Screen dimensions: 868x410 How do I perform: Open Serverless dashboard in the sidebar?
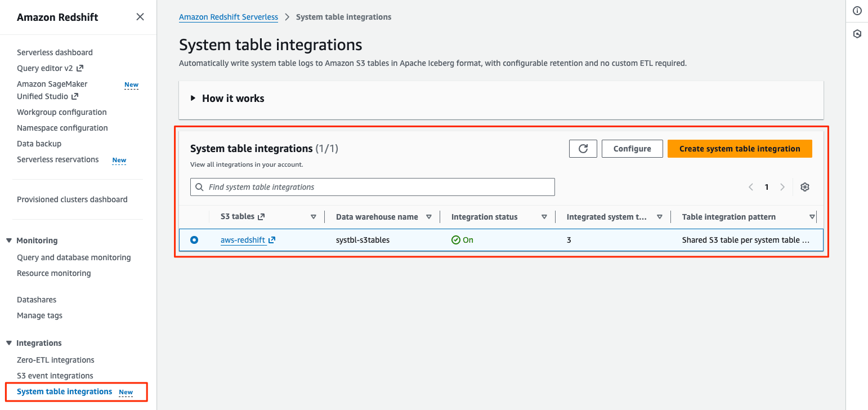[55, 52]
